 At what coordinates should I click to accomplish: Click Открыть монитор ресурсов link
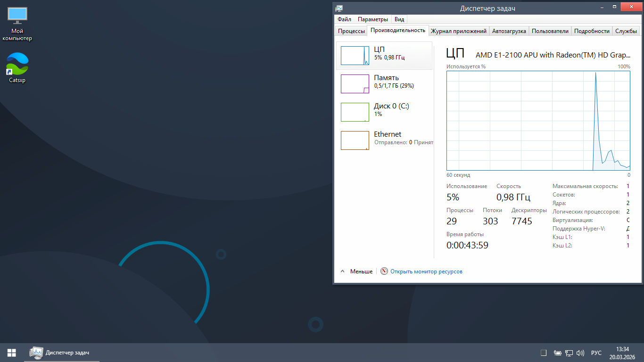[x=426, y=271]
